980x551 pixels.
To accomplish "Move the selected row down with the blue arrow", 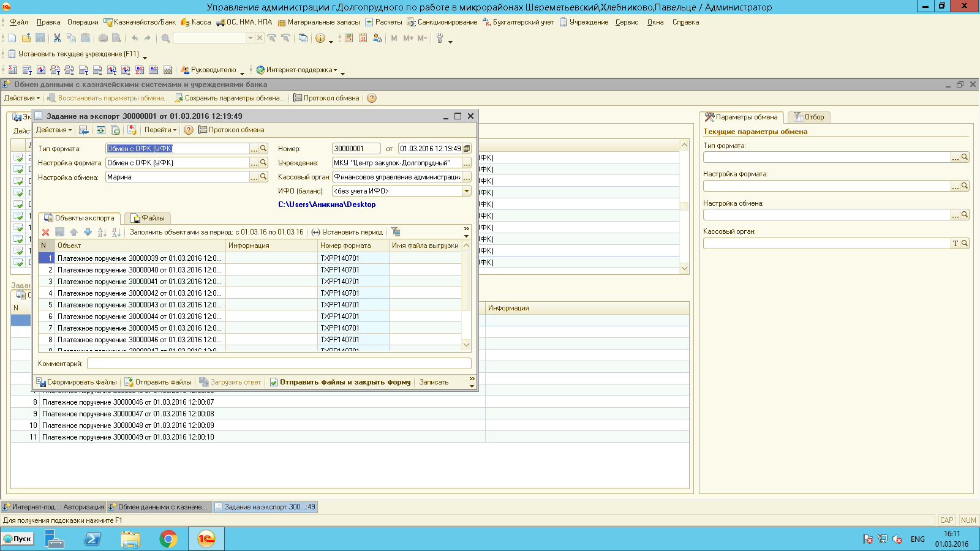I will pos(88,232).
